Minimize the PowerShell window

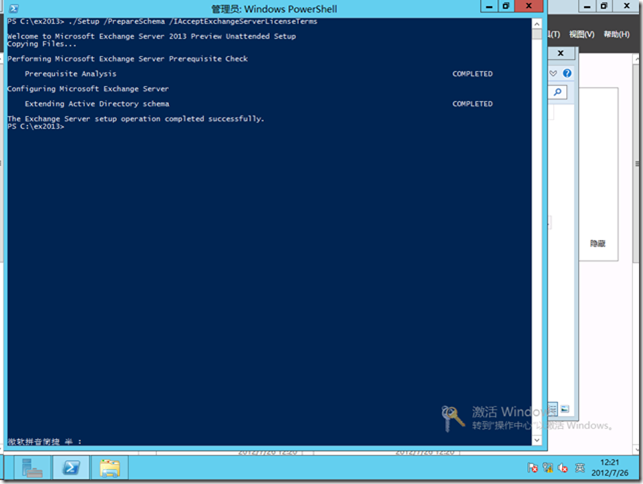(489, 6)
